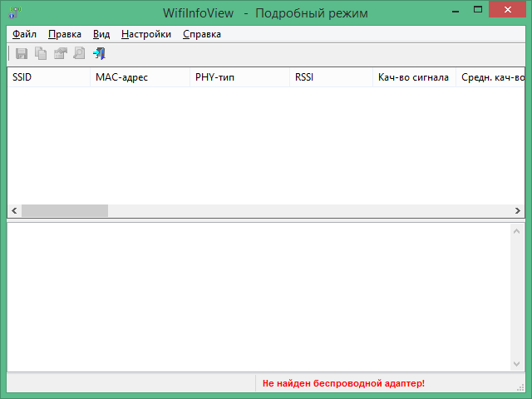The width and height of the screenshot is (532, 399).
Task: Click the horizontal scrollbar right arrow
Action: point(518,211)
